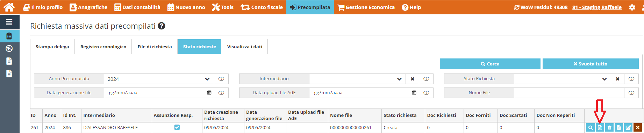Click the Cerca button
The height and width of the screenshot is (133, 644).
pyautogui.click(x=490, y=64)
